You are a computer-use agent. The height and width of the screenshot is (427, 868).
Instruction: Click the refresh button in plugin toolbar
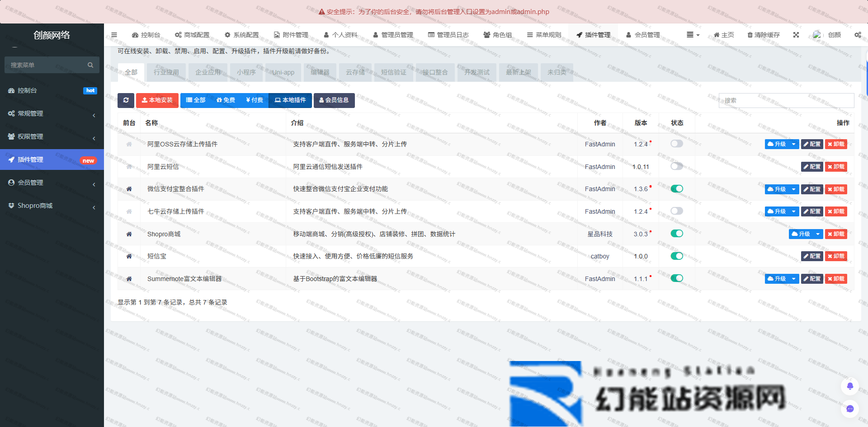click(x=126, y=100)
